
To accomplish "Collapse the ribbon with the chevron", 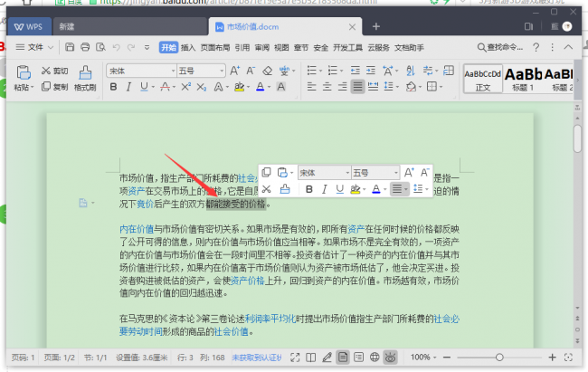I will tap(568, 47).
